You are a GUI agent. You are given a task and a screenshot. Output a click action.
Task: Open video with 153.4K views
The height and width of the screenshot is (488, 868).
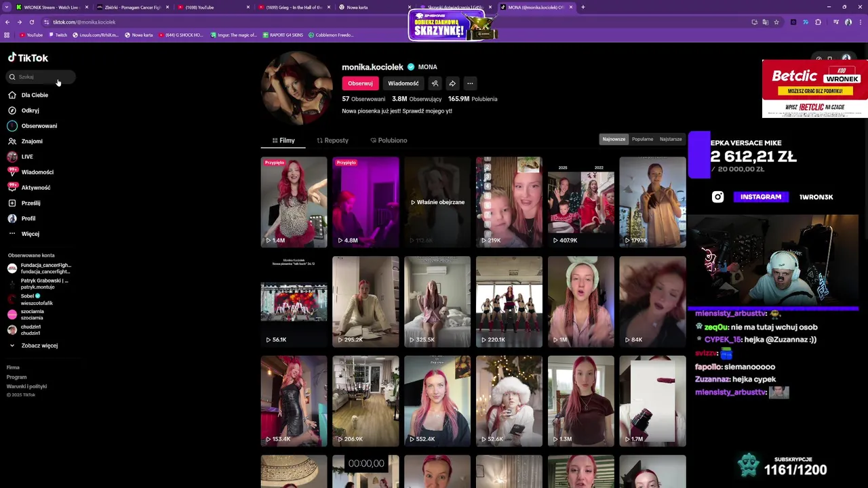[294, 401]
